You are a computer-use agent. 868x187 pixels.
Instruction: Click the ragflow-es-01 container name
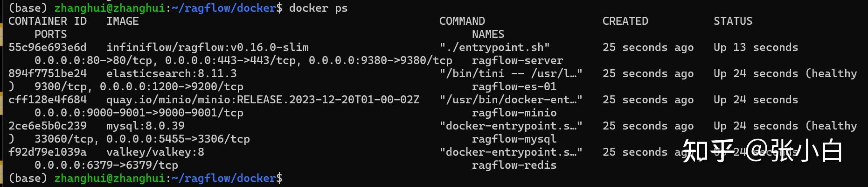pos(514,86)
